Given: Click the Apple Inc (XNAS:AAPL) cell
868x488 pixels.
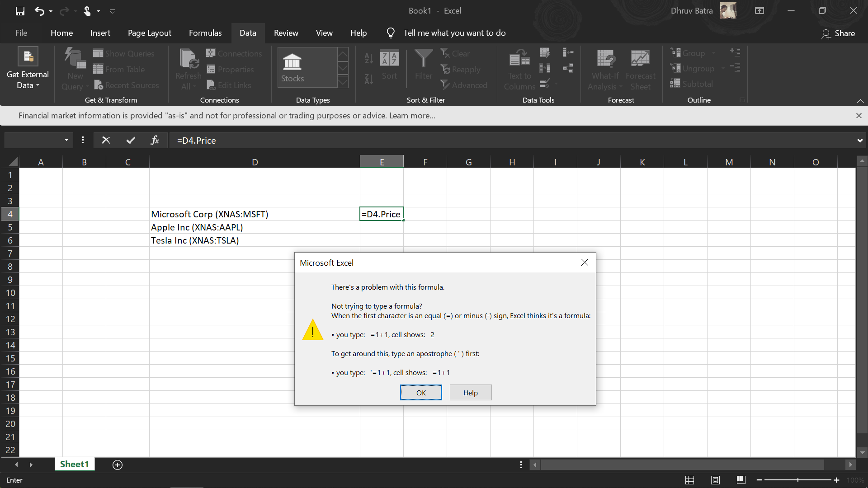Looking at the screenshot, I should [255, 227].
